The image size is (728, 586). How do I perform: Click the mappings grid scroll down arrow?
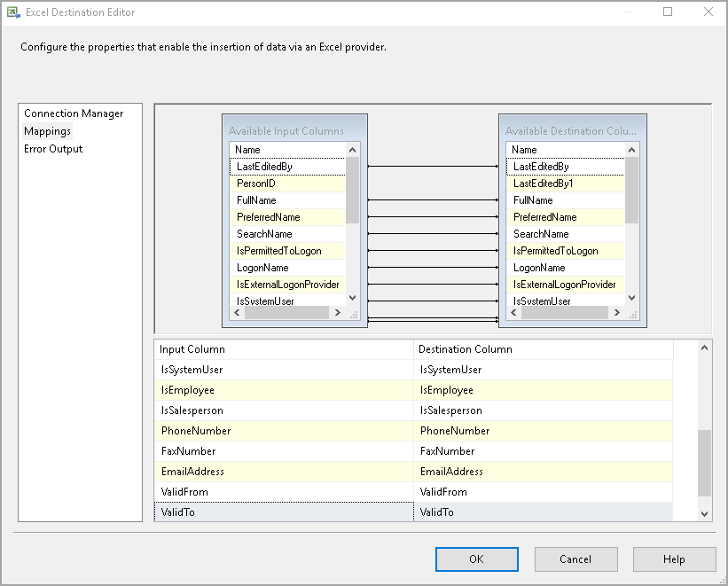coord(705,513)
